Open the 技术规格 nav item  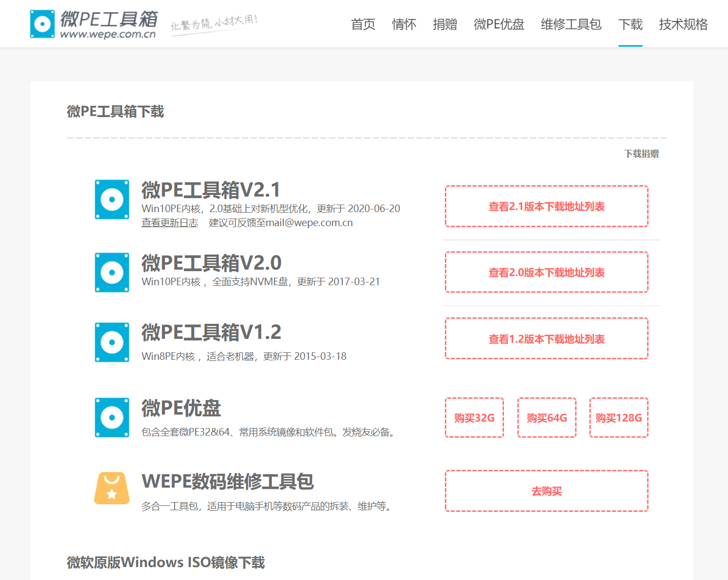point(683,24)
